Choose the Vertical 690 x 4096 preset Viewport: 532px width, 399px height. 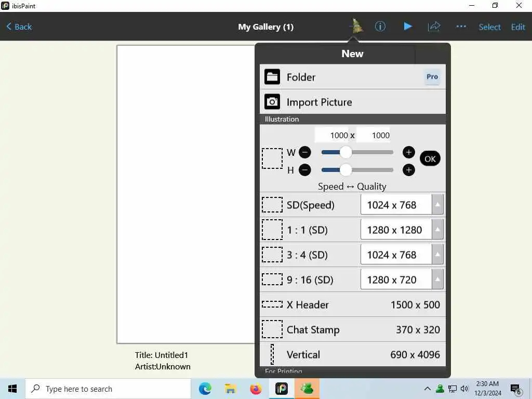tap(353, 354)
